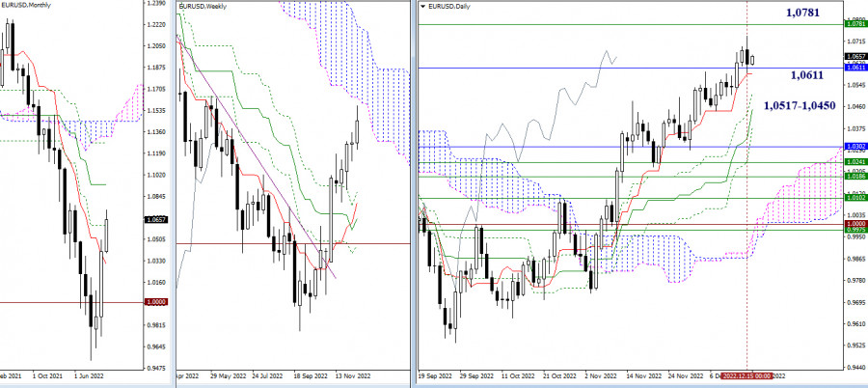
Task: Click the 19 Sep 2022 date on Daily axis
Action: tap(435, 375)
